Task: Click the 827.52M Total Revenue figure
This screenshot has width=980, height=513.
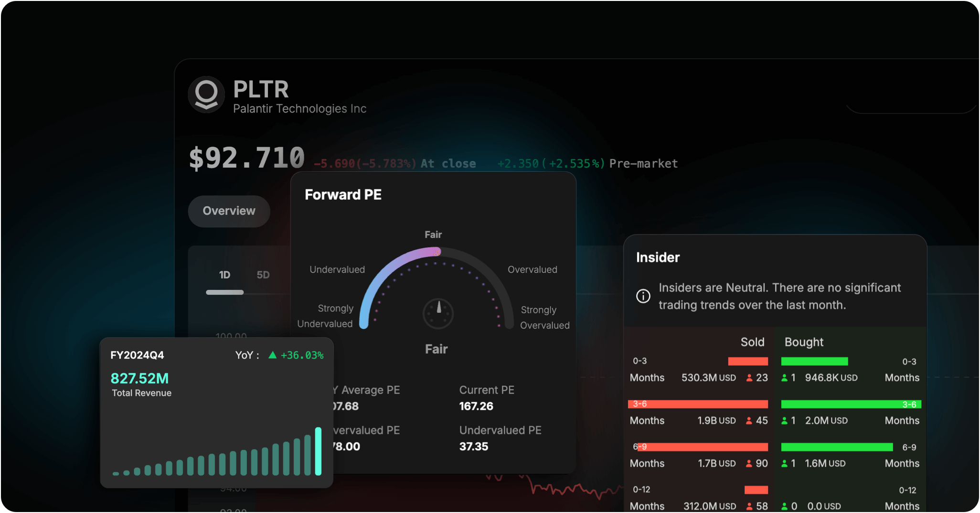Action: [x=139, y=378]
